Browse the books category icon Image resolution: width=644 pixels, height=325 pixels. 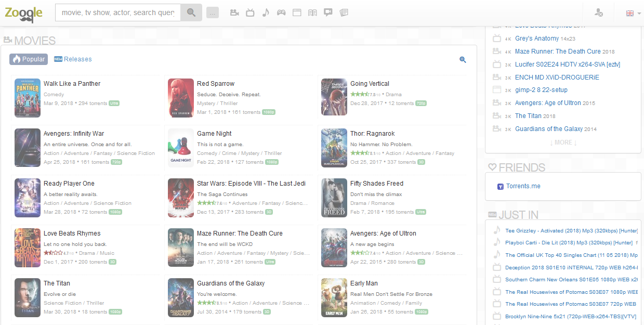point(312,12)
